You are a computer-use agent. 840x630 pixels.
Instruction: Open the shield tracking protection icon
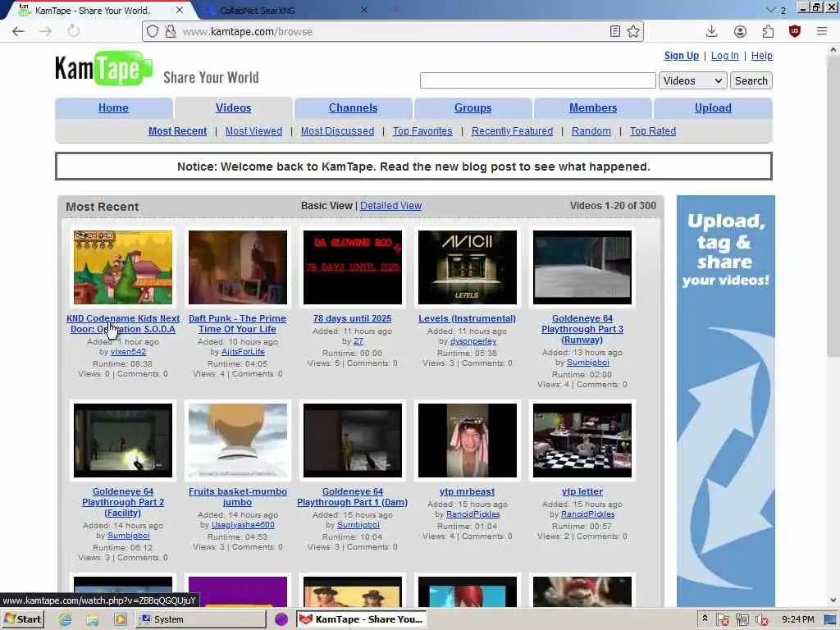[152, 32]
